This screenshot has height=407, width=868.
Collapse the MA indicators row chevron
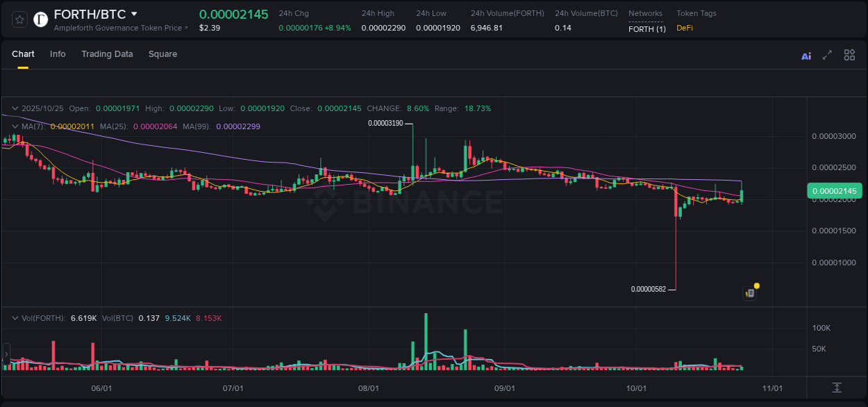click(x=14, y=126)
